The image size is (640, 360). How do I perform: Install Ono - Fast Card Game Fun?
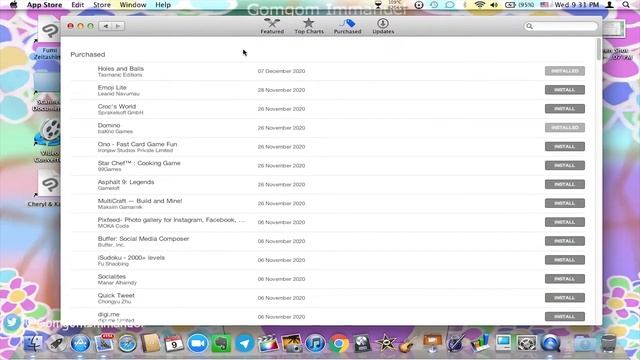[x=564, y=147]
